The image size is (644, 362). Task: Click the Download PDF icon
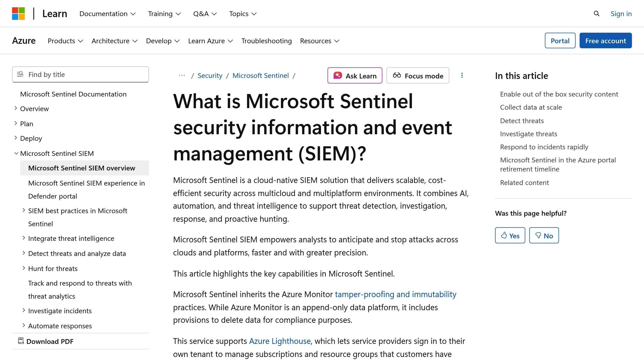[x=21, y=341]
